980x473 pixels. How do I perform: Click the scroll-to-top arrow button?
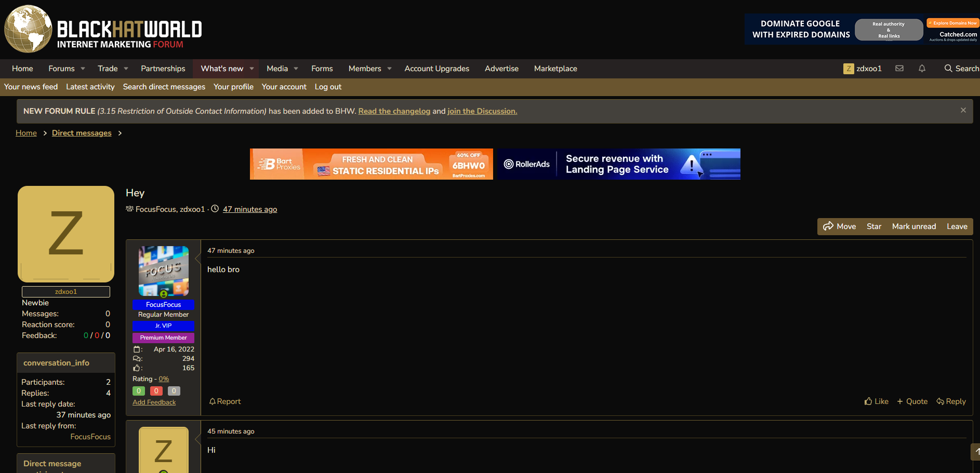click(976, 452)
